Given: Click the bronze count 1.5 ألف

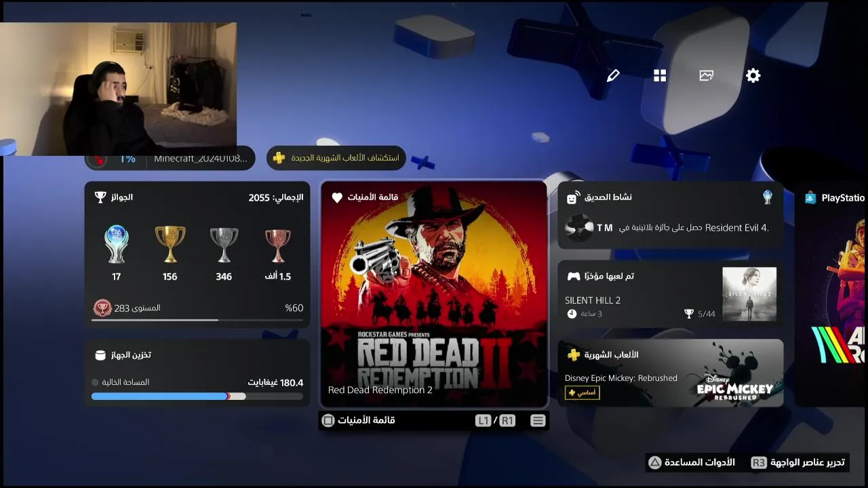Looking at the screenshot, I should click(277, 277).
